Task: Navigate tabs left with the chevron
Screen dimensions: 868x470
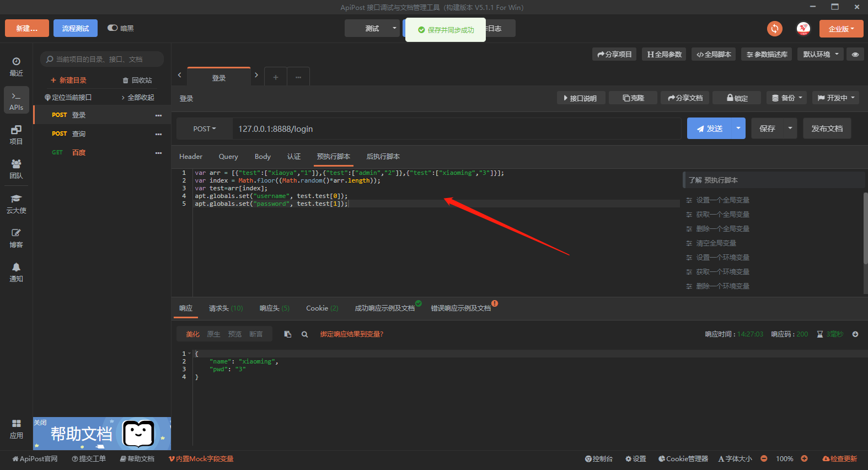Action: tap(179, 75)
